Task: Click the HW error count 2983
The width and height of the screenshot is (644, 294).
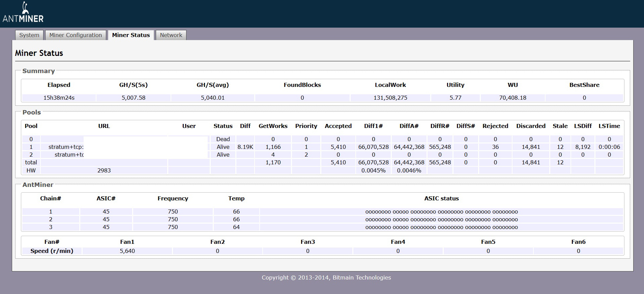Action: (104, 170)
